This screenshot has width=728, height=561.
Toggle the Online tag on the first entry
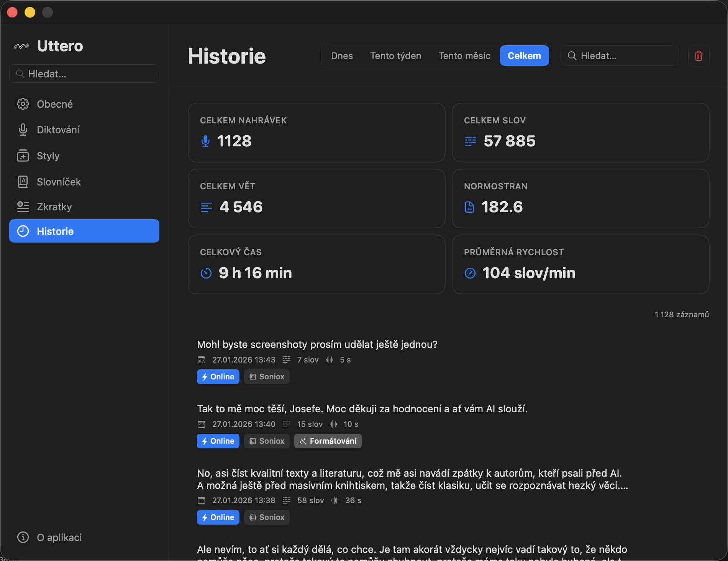pyautogui.click(x=218, y=376)
